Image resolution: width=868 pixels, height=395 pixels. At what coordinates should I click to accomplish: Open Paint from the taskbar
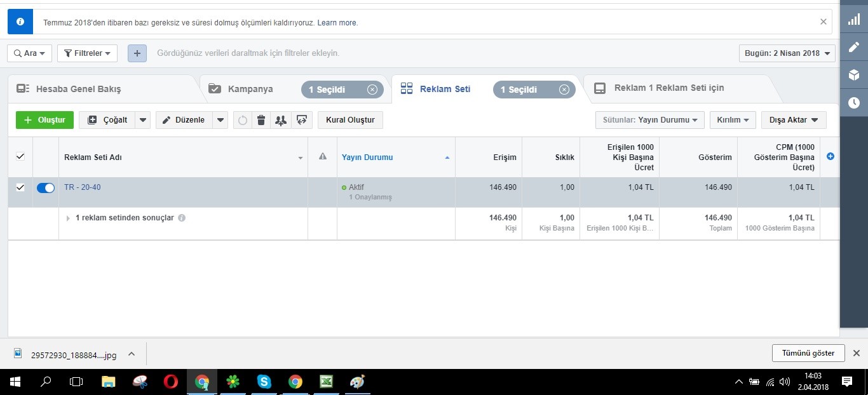357,382
